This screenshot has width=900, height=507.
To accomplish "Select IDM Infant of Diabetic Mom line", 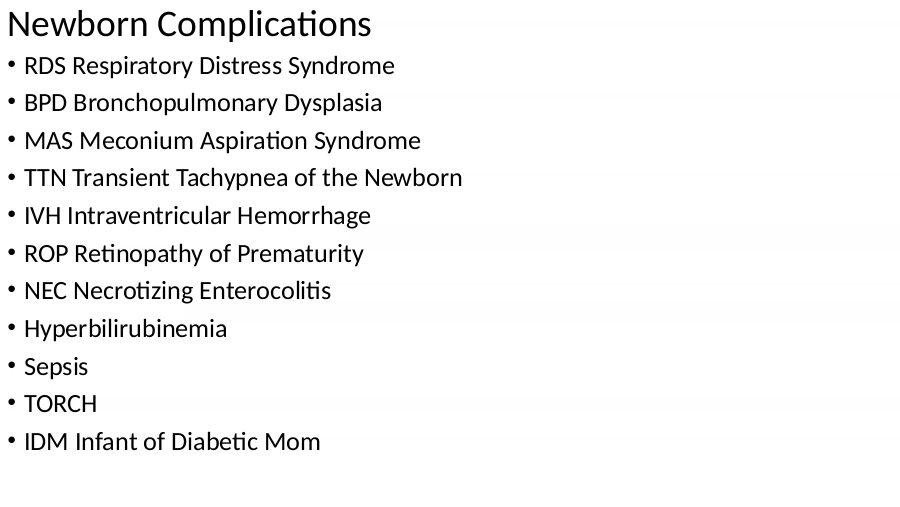I will click(x=172, y=442).
